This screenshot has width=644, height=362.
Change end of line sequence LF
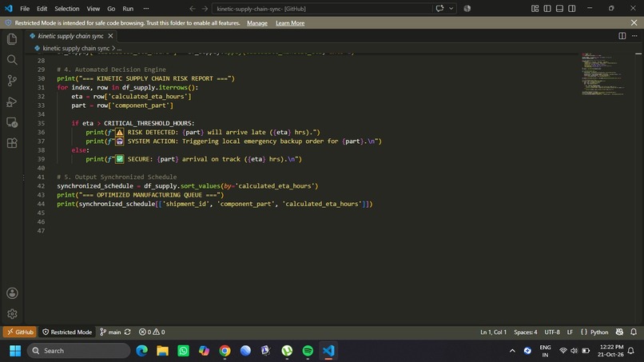pyautogui.click(x=570, y=332)
